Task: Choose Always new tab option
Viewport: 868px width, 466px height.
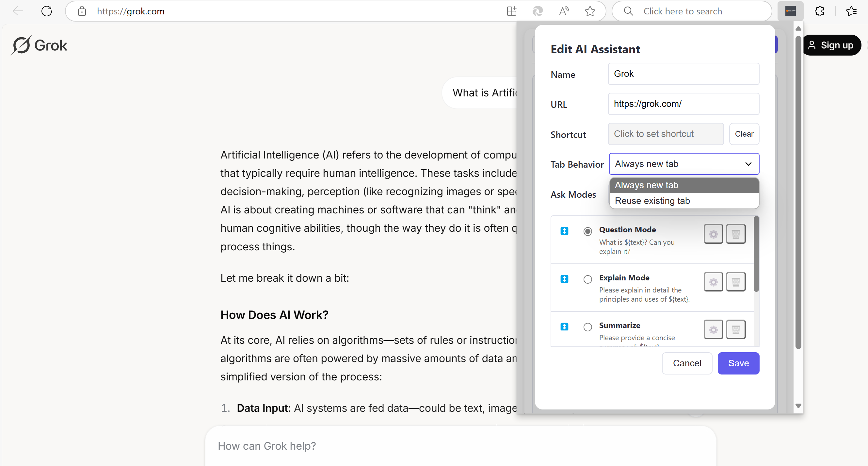Action: [x=684, y=185]
